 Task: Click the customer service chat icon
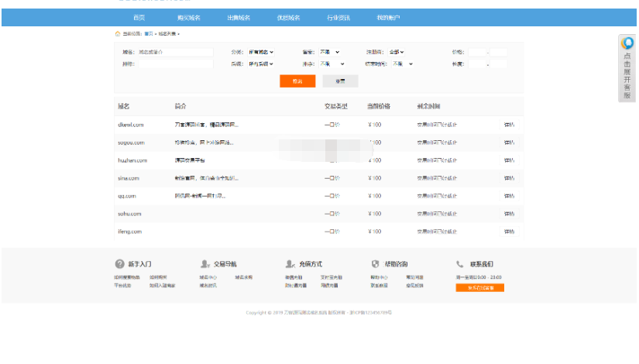tap(627, 43)
